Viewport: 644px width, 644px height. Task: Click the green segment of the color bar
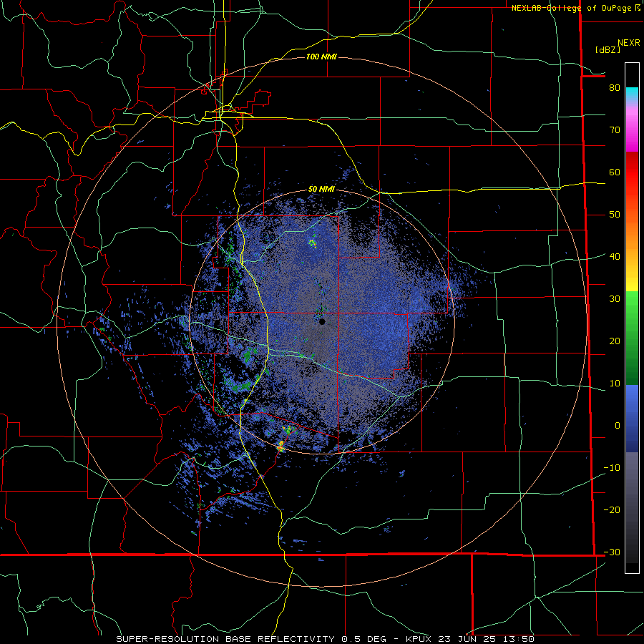632,338
